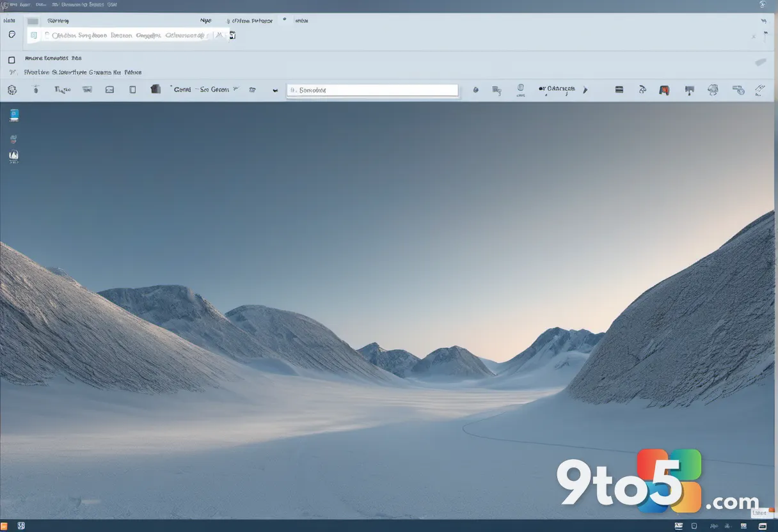778x532 pixels.
Task: Open the dark box icon in the toolbar
Action: [x=155, y=90]
